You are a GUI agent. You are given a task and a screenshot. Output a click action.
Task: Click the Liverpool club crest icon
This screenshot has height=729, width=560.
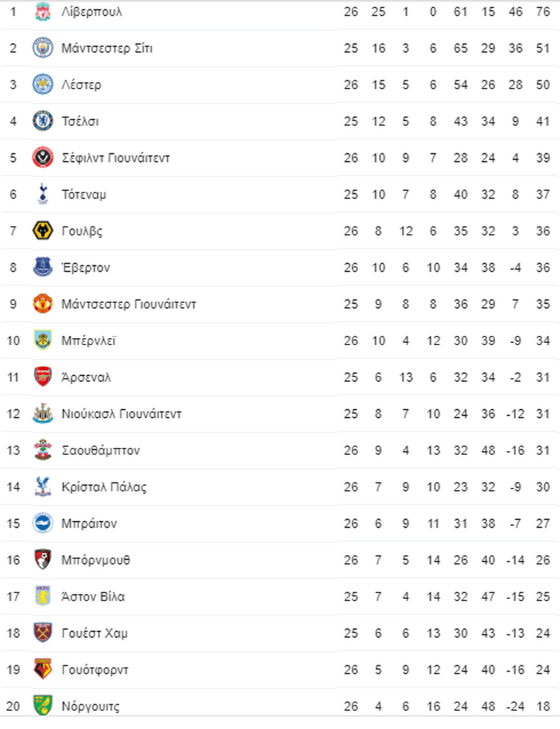[43, 11]
